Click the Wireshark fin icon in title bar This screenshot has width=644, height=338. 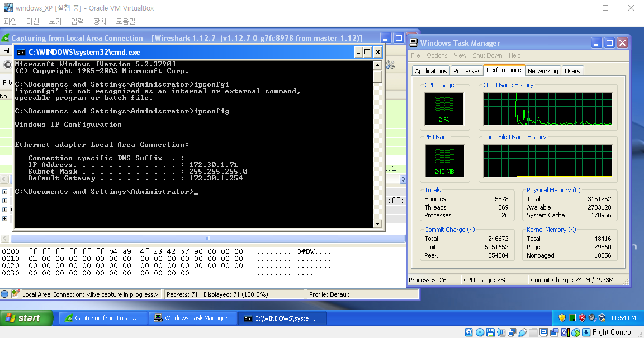pyautogui.click(x=6, y=38)
